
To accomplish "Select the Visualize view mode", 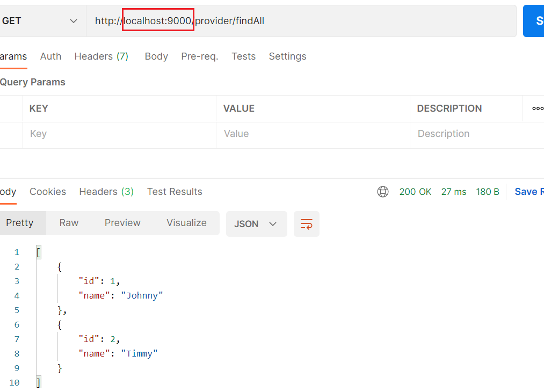I will (187, 223).
